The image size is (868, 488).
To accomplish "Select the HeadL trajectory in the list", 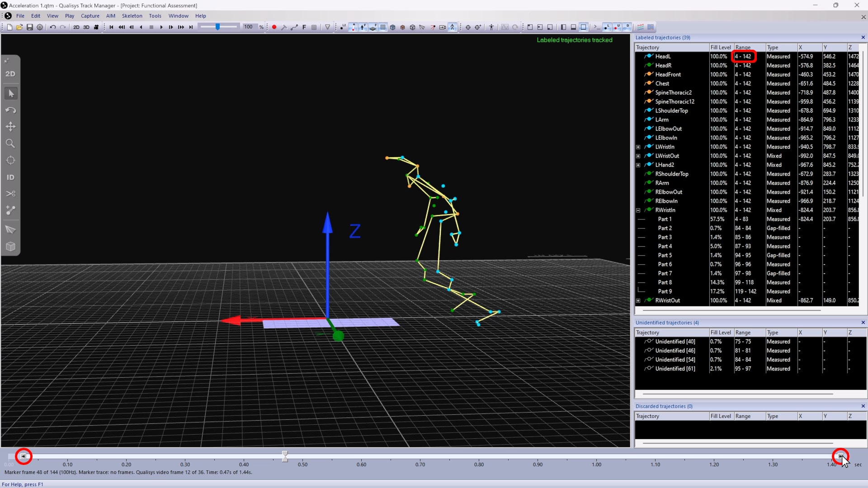I will pos(663,56).
